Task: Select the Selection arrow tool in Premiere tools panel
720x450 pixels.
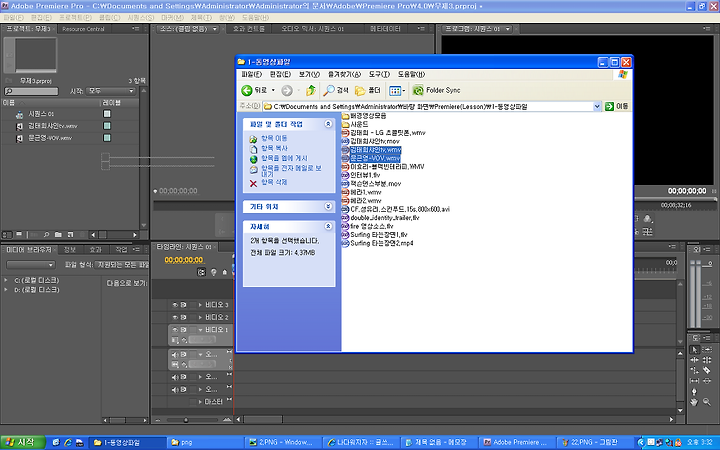Action: 694,349
